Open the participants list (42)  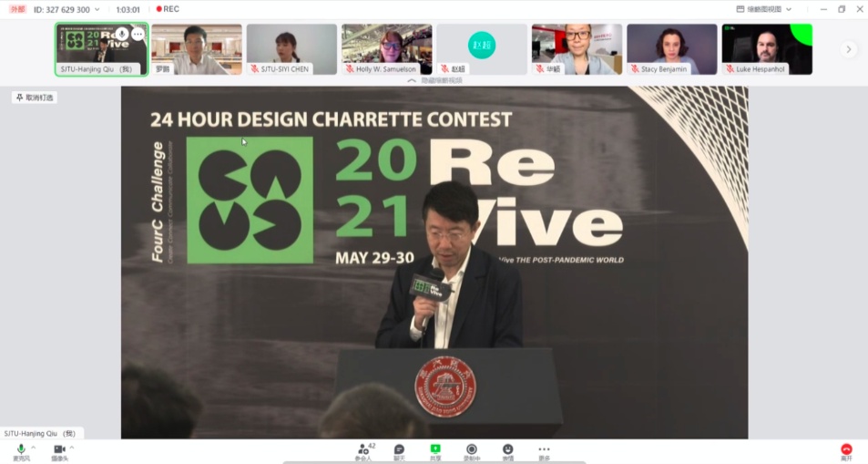(x=363, y=450)
